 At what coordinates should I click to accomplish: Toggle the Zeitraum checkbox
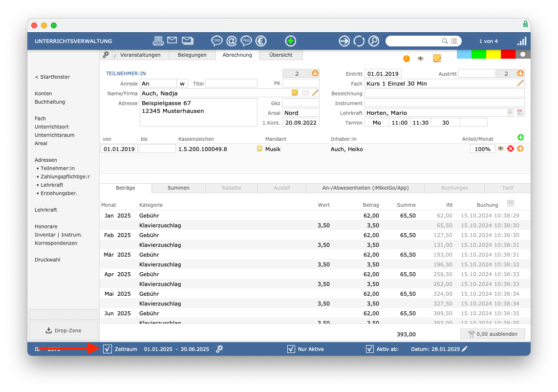click(x=107, y=349)
